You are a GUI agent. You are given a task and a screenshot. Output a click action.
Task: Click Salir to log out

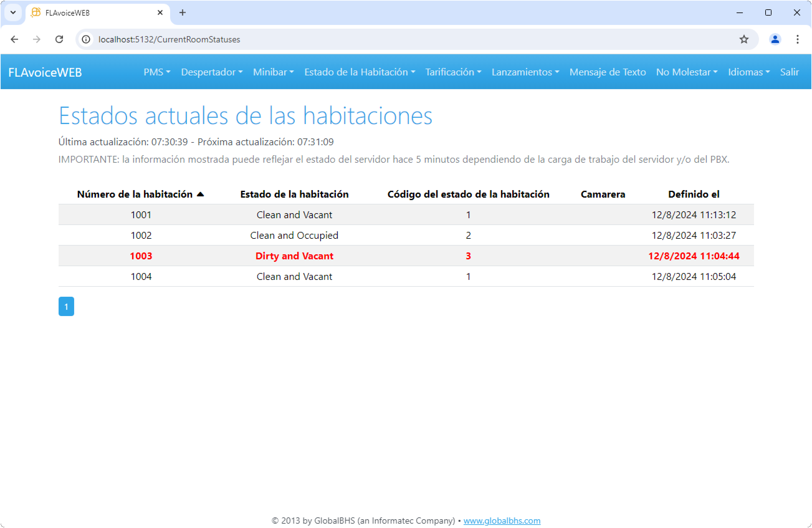pyautogui.click(x=789, y=72)
